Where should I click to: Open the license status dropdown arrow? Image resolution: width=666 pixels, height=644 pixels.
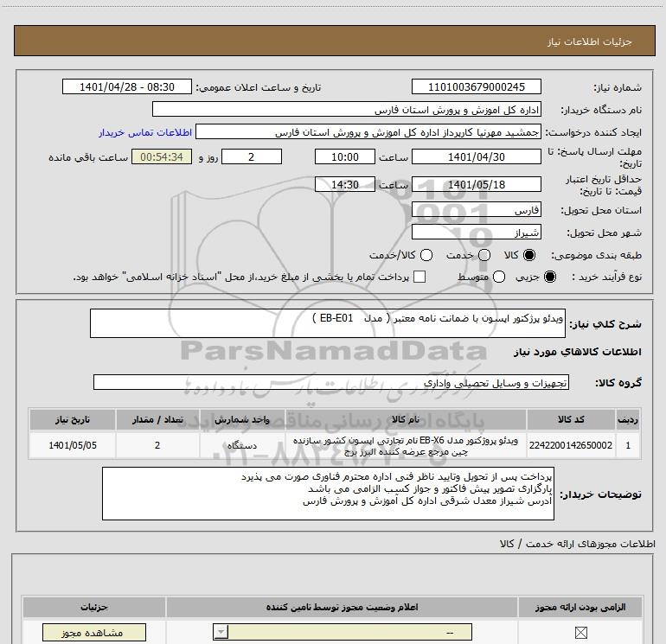tap(221, 632)
